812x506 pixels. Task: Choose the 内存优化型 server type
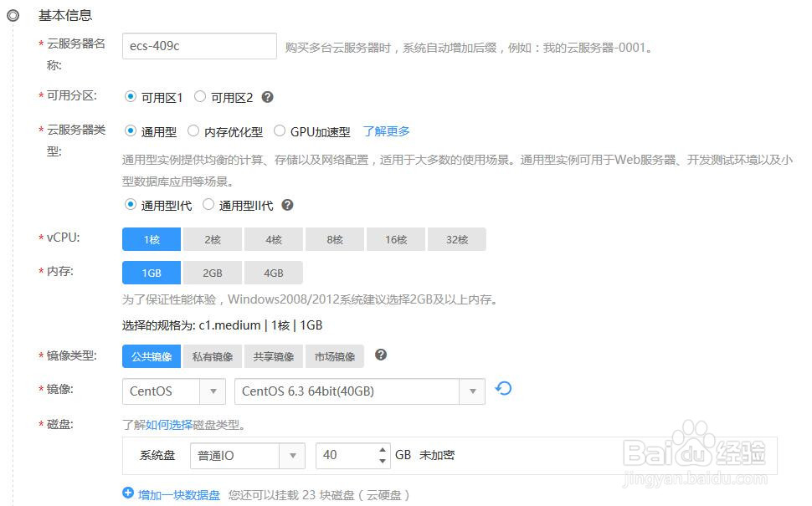[193, 131]
